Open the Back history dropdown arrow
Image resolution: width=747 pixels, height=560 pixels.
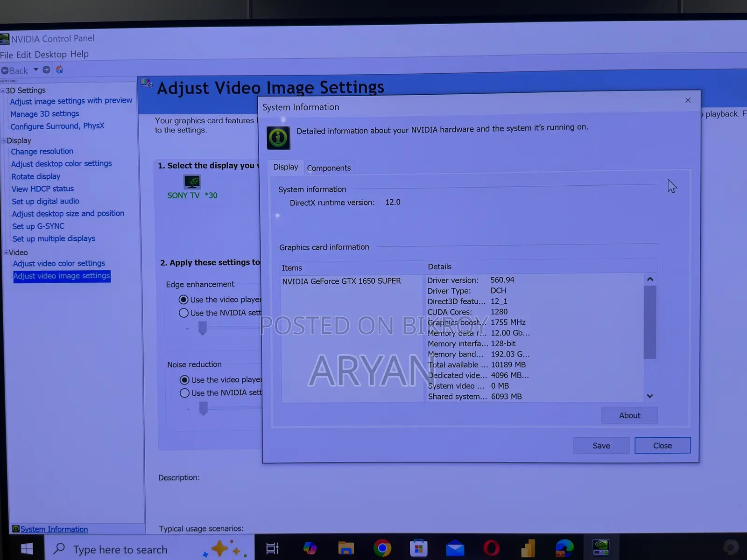pos(36,70)
